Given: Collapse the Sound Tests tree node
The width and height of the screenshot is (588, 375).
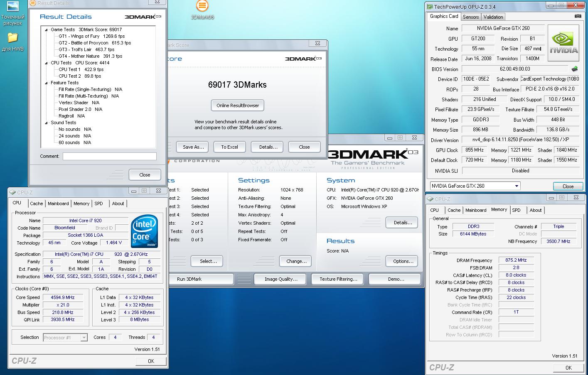Looking at the screenshot, I should pos(47,123).
